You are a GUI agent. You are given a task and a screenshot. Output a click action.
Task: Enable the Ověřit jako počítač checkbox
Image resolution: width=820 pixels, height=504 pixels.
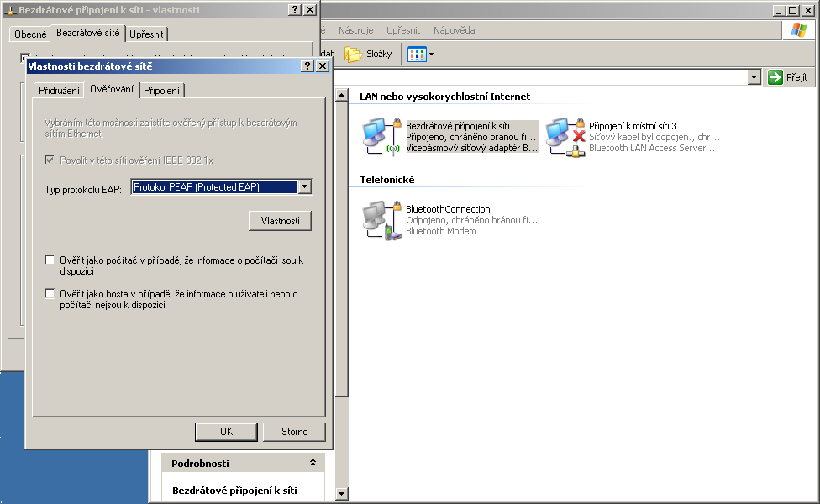pos(50,260)
